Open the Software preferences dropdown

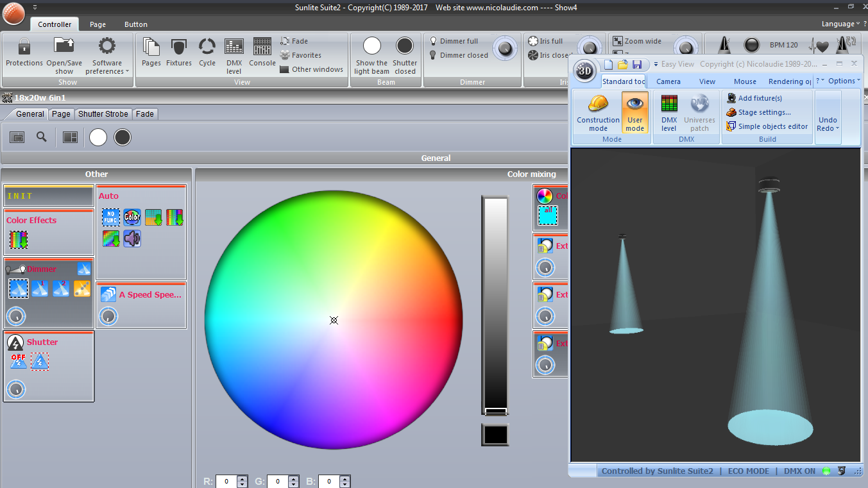(x=107, y=55)
